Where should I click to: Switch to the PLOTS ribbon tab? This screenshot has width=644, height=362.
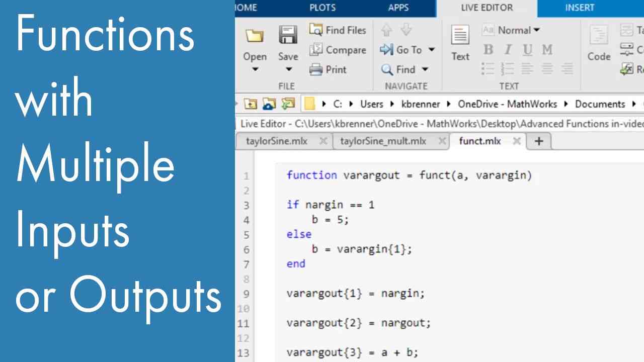pos(323,8)
